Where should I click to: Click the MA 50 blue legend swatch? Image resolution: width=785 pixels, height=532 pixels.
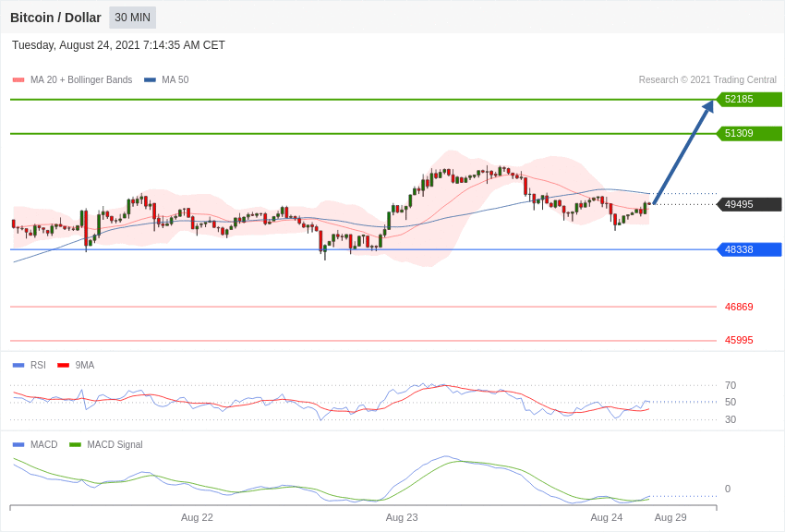click(150, 80)
